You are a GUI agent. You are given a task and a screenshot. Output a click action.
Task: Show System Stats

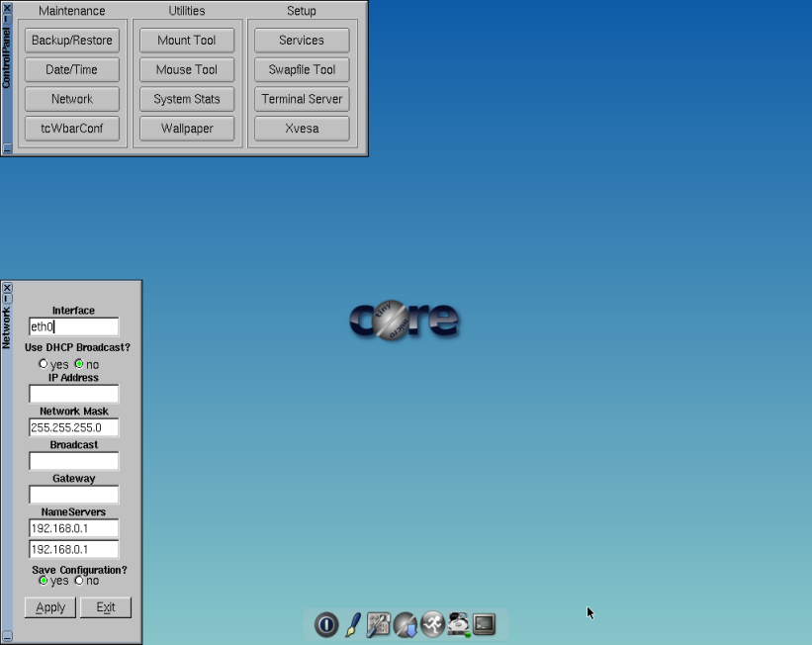187,99
